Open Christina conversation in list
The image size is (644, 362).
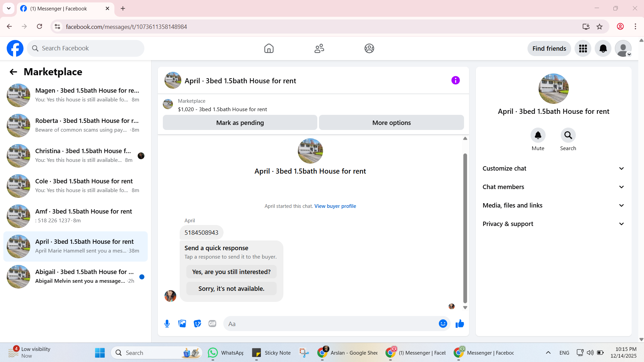pyautogui.click(x=76, y=156)
